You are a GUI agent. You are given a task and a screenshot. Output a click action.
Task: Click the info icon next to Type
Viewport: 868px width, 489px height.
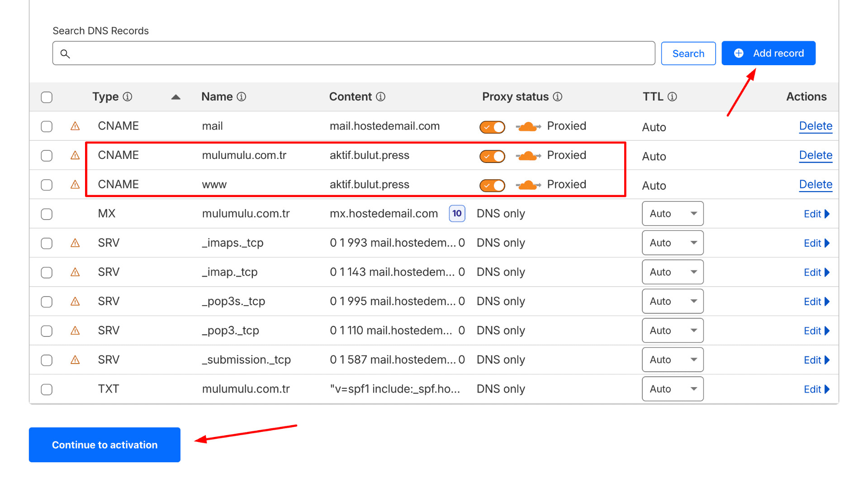point(128,97)
